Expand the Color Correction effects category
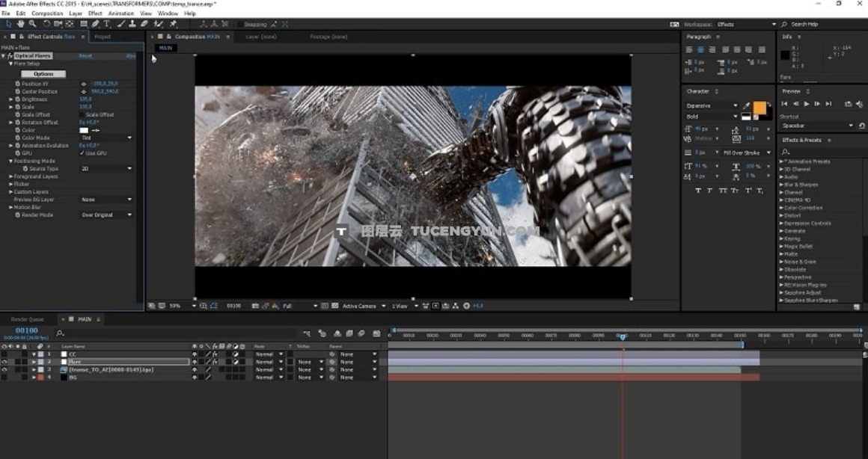This screenshot has width=868, height=459. pyautogui.click(x=803, y=208)
